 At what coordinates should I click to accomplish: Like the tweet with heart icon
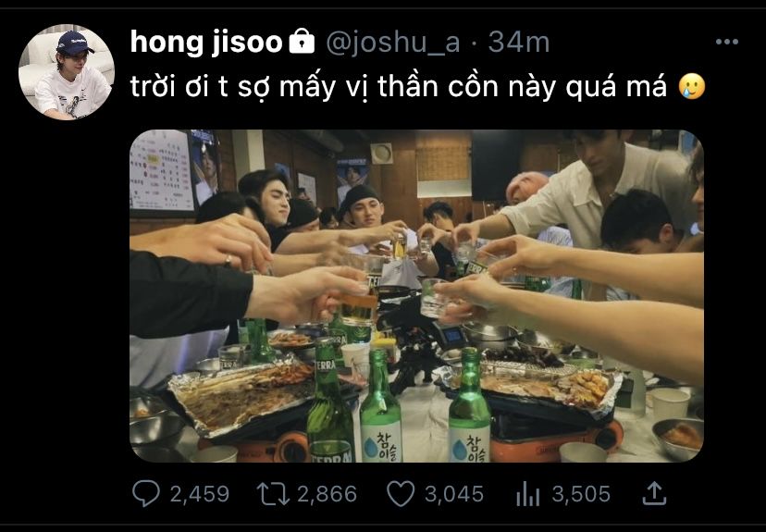(x=401, y=494)
